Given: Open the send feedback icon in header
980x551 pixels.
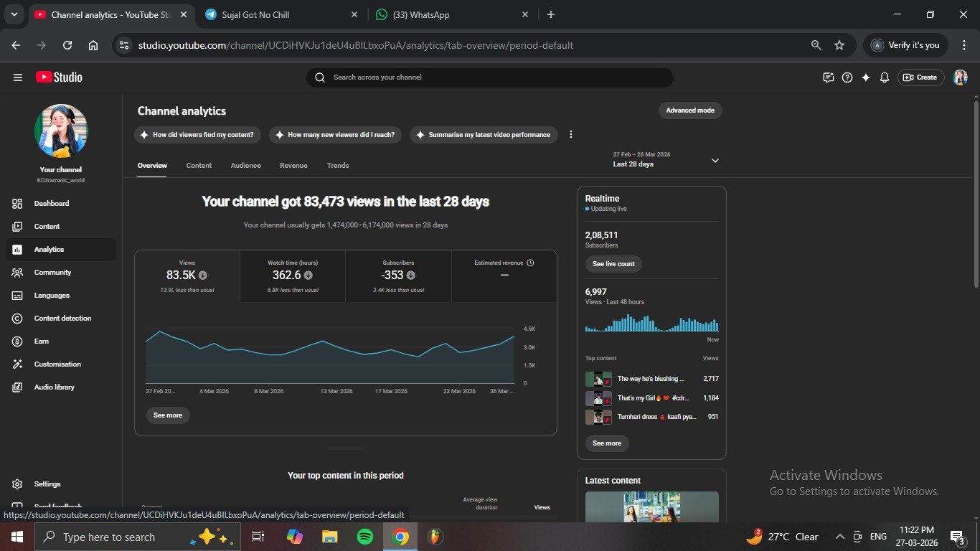Looking at the screenshot, I should 829,77.
